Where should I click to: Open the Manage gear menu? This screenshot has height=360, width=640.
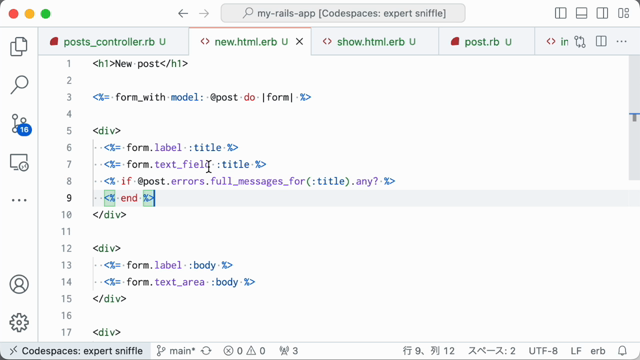(19, 323)
